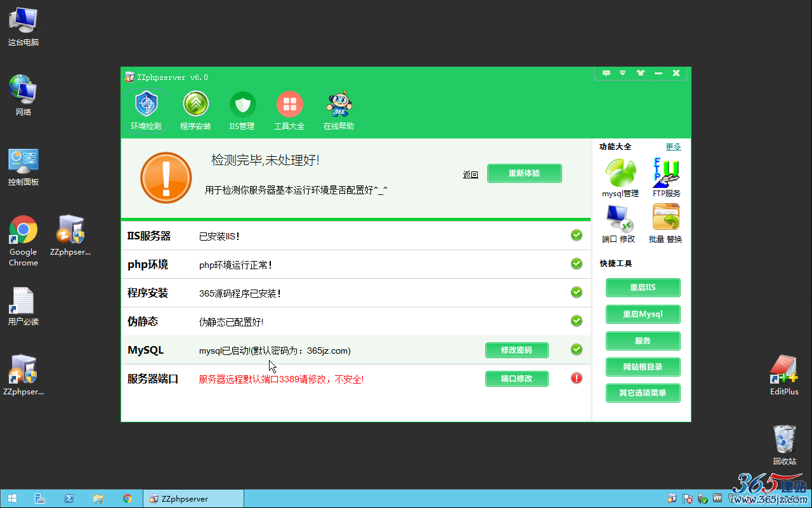Click the 365源码程序已安装! status text
Image resolution: width=812 pixels, height=508 pixels.
[240, 293]
